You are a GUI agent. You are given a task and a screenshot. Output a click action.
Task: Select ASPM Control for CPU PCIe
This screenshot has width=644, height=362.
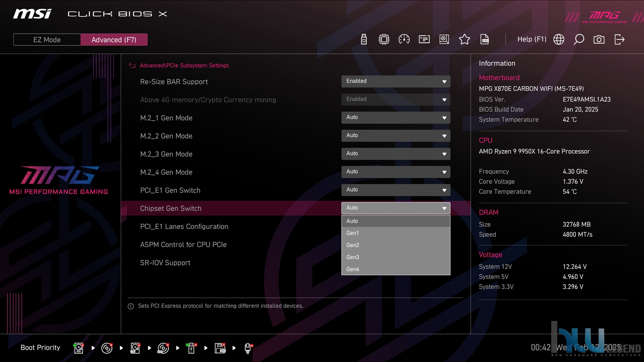pos(183,245)
